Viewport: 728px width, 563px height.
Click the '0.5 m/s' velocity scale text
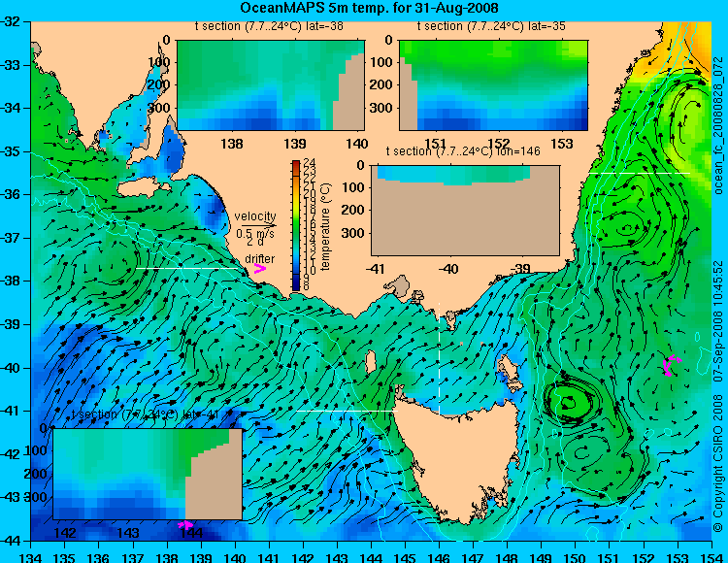(x=255, y=234)
